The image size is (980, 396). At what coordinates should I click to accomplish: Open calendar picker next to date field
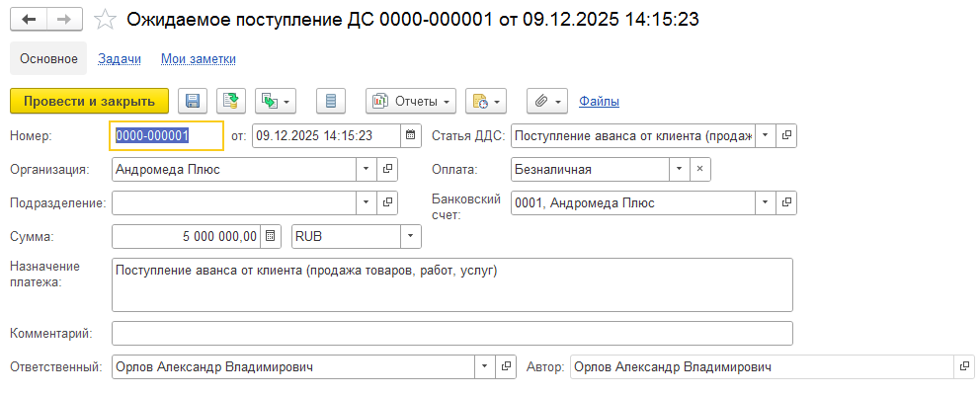pos(412,135)
